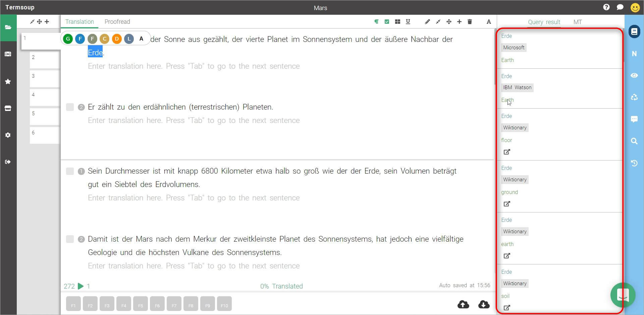
Task: Click the gray-blue L lookup circle
Action: click(129, 39)
